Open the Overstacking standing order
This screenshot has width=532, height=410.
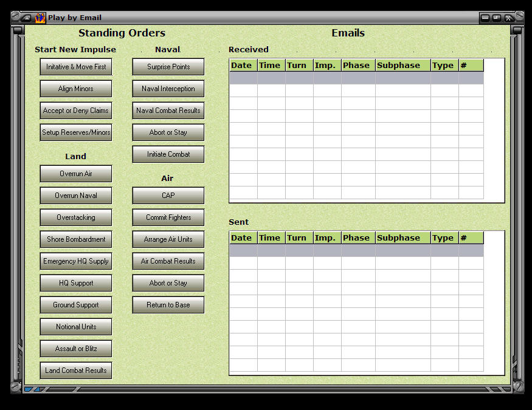point(76,217)
